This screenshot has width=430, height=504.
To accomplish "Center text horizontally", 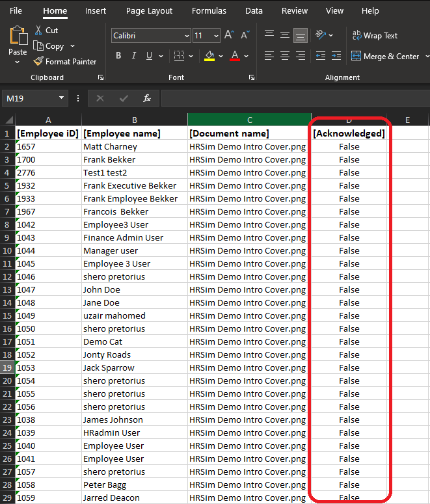I will pyautogui.click(x=285, y=56).
